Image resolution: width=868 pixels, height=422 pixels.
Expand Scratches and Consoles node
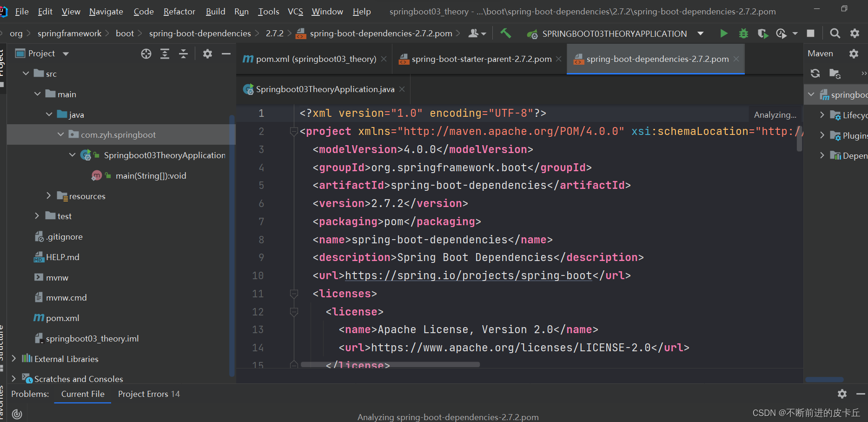point(14,379)
